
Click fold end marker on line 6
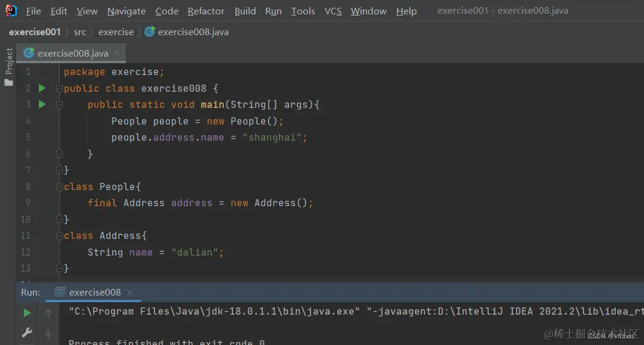pos(59,154)
